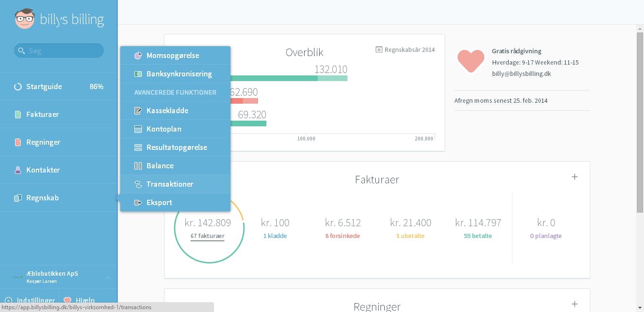Click the Søg search field
The width and height of the screenshot is (644, 312).
(59, 50)
